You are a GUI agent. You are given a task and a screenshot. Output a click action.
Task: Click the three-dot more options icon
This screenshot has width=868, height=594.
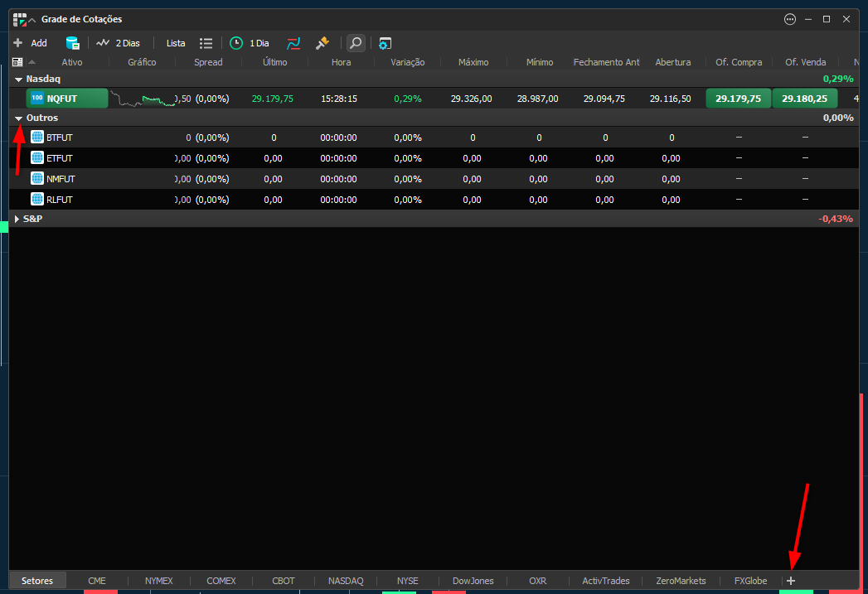(790, 19)
